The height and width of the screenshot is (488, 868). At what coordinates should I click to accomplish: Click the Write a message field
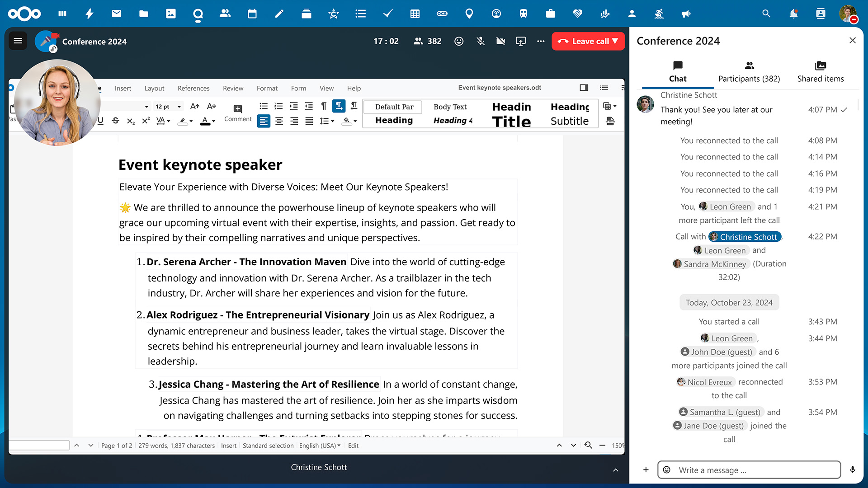coord(749,470)
